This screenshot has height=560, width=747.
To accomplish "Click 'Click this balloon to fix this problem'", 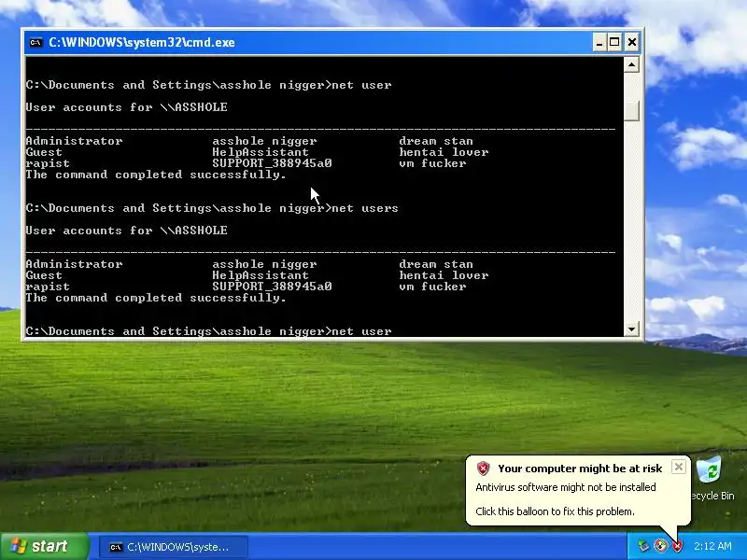I will (x=555, y=511).
